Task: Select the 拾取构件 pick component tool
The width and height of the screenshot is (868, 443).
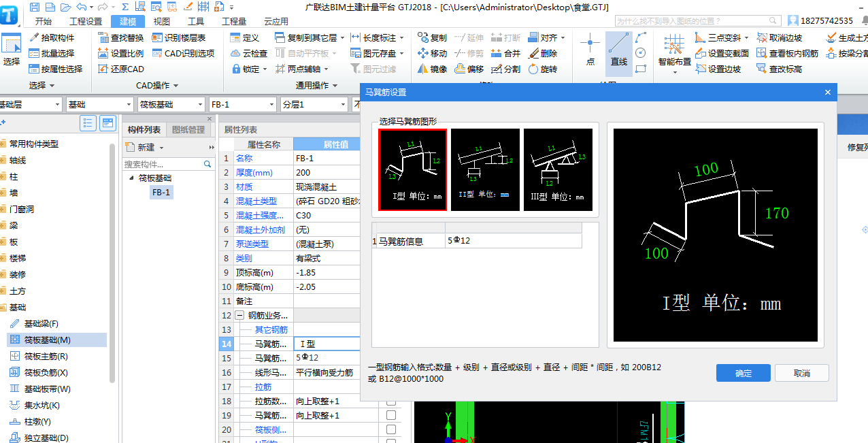Action: coord(52,37)
